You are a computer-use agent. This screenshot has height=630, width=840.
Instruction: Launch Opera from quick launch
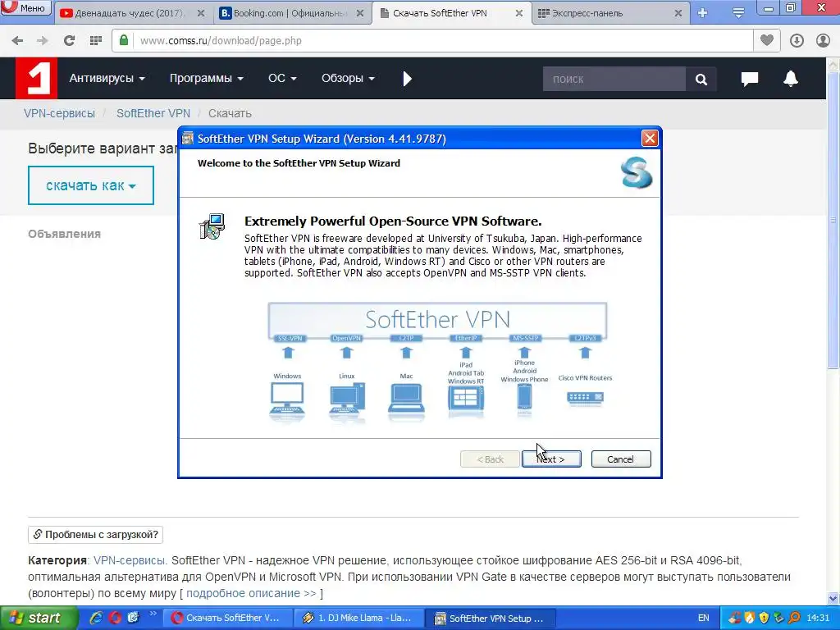(x=115, y=618)
